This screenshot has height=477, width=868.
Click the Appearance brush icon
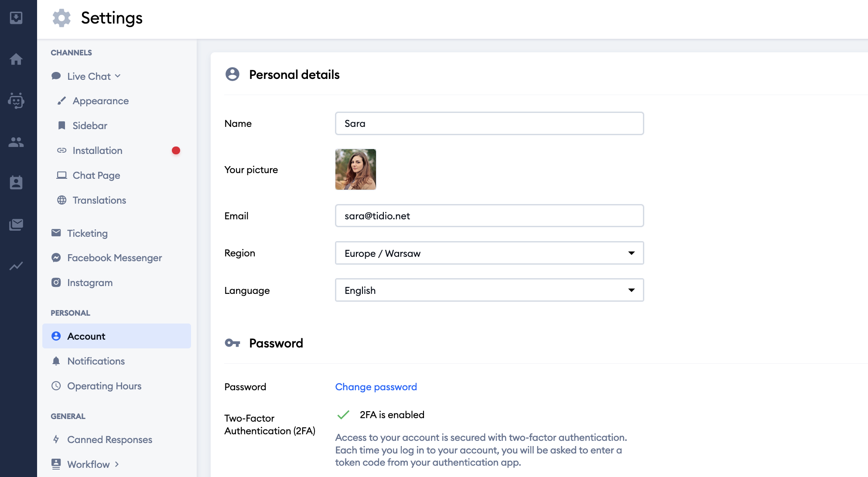click(62, 101)
